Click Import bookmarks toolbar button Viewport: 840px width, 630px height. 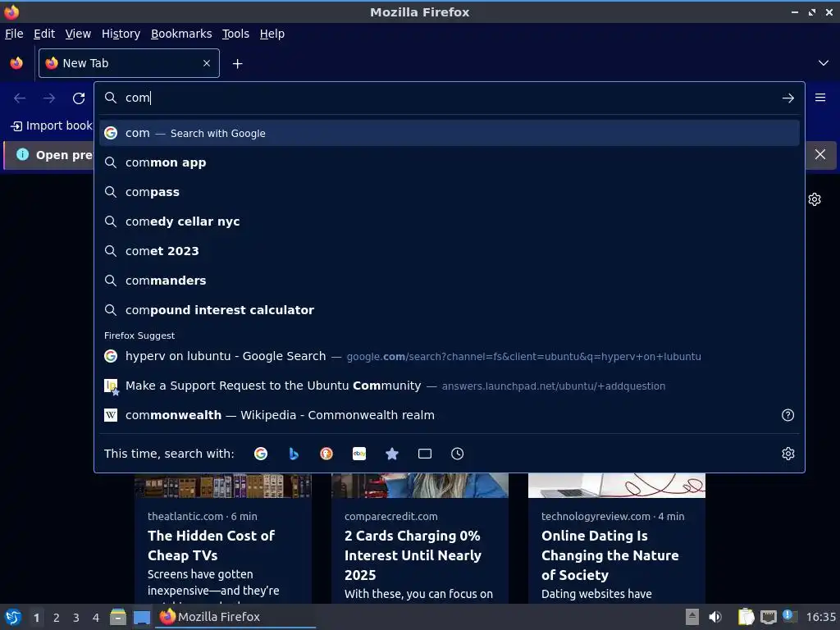(x=52, y=126)
